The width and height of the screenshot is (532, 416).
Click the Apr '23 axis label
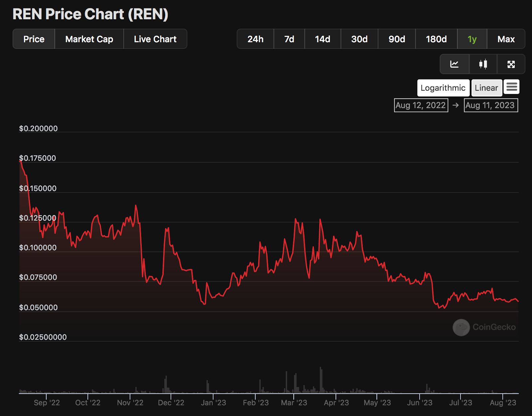(x=336, y=403)
